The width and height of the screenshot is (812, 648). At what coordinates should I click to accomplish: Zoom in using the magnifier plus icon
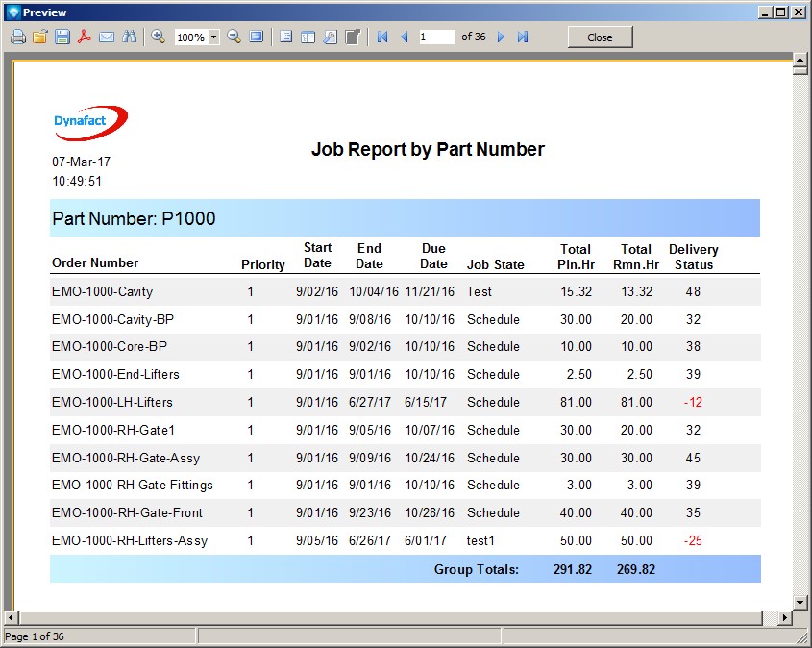[x=158, y=37]
